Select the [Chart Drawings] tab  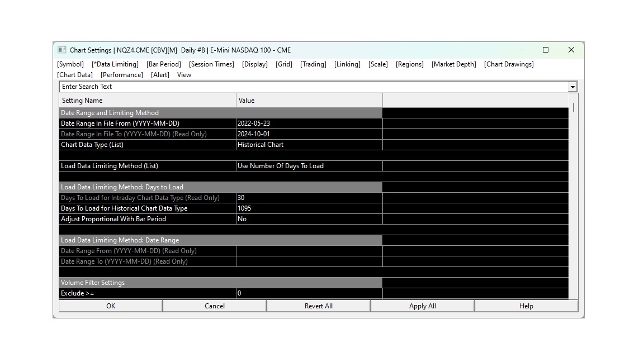[x=509, y=64]
